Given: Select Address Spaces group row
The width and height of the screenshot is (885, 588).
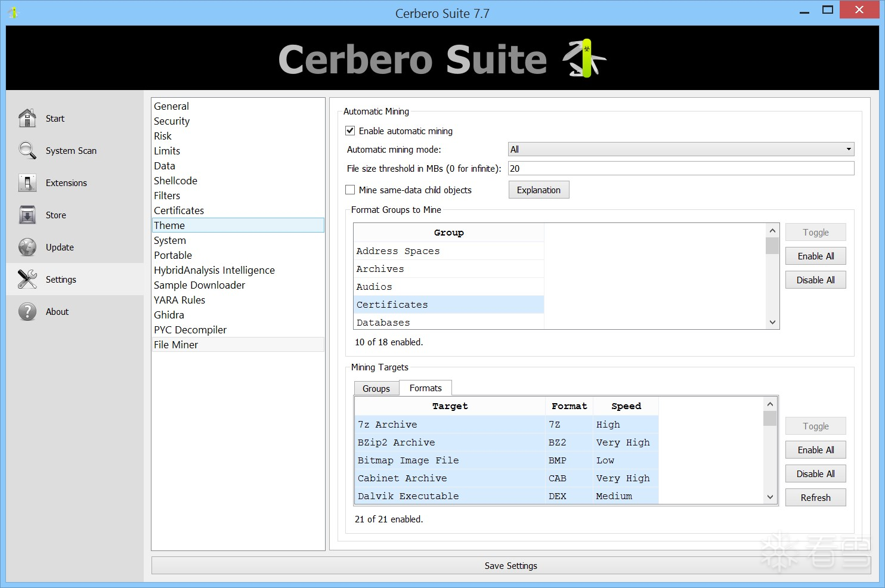Looking at the screenshot, I should tap(449, 251).
